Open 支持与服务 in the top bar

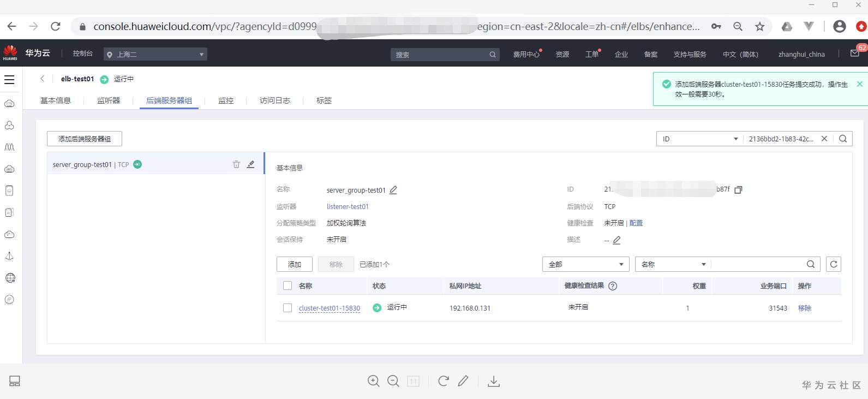[690, 54]
